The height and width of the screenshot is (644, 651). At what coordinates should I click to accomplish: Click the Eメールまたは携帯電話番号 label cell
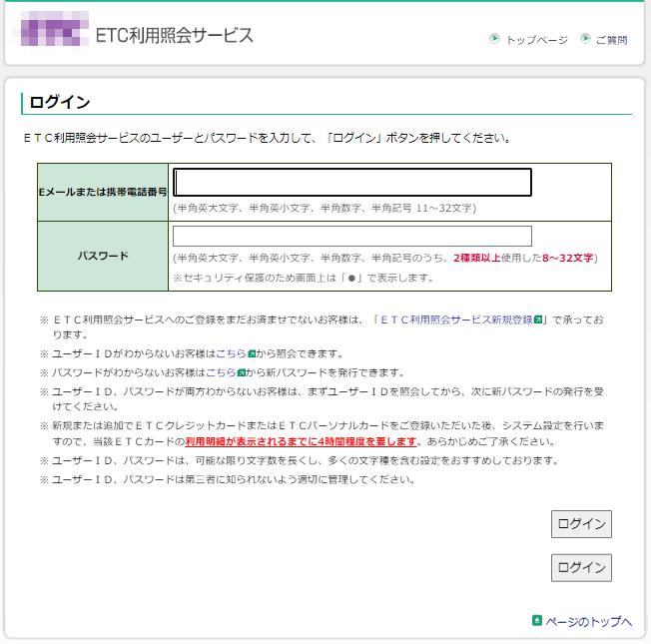103,193
